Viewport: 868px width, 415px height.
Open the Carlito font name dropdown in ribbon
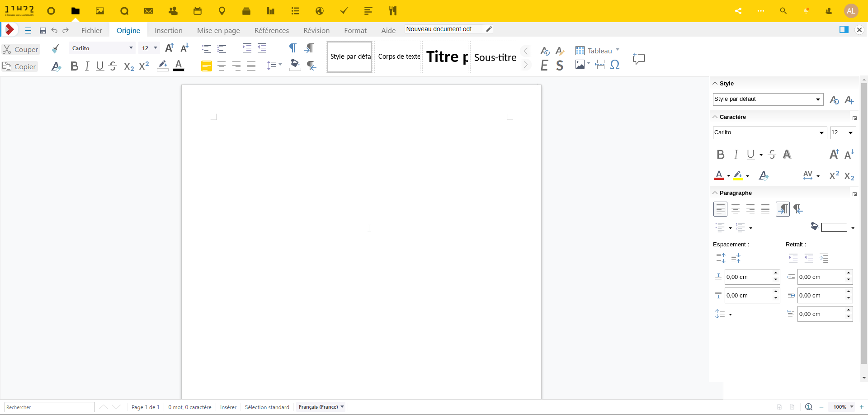click(x=131, y=48)
